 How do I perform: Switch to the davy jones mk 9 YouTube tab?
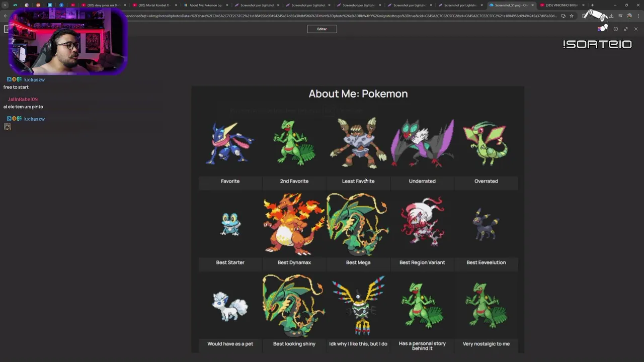(103, 5)
